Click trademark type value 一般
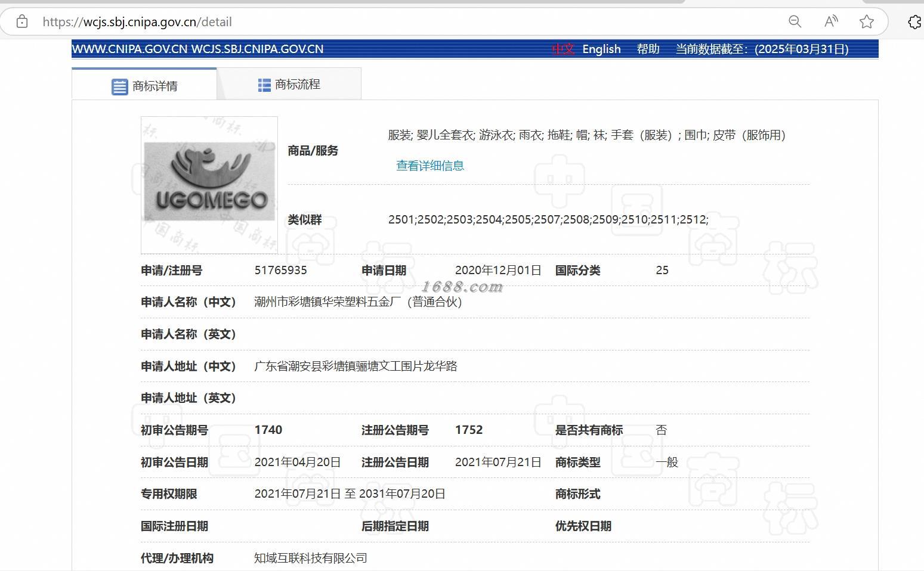The image size is (924, 571). pos(667,462)
